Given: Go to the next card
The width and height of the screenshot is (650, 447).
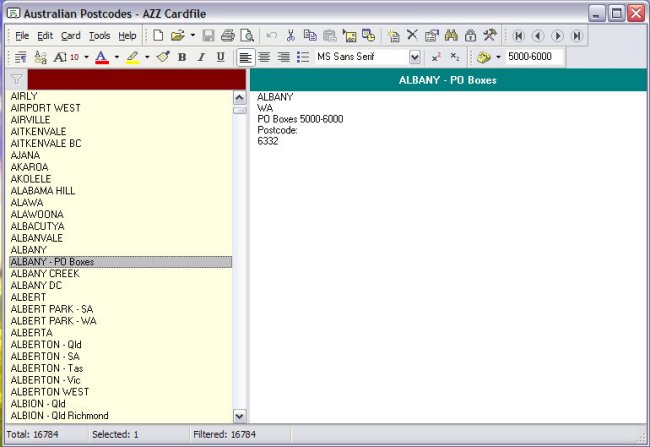Looking at the screenshot, I should [x=557, y=36].
